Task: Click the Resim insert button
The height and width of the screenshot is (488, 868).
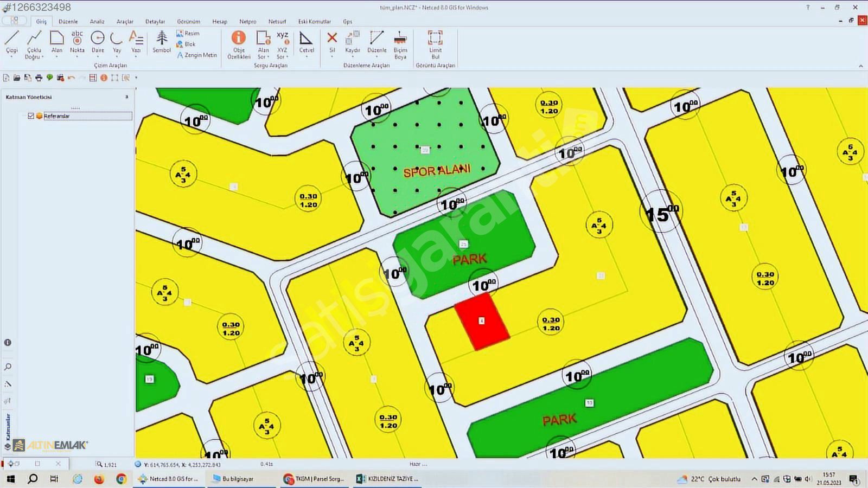Action: click(188, 34)
